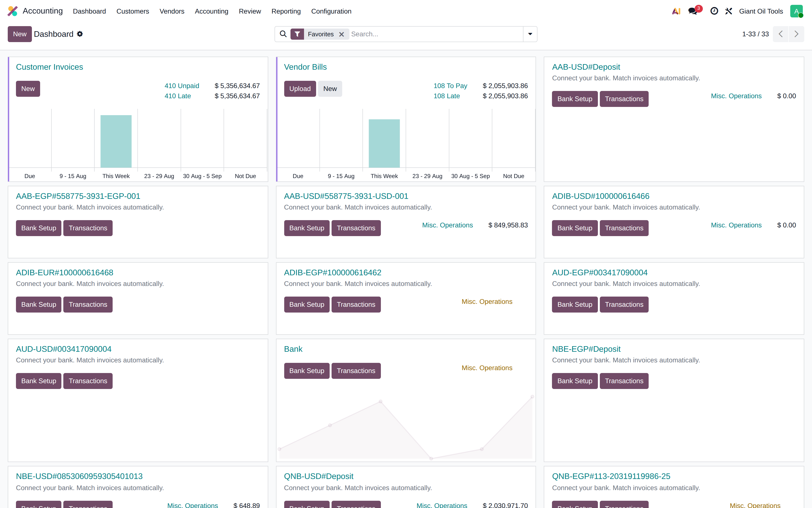Remove the Favorites filter
This screenshot has width=812, height=508.
click(341, 34)
